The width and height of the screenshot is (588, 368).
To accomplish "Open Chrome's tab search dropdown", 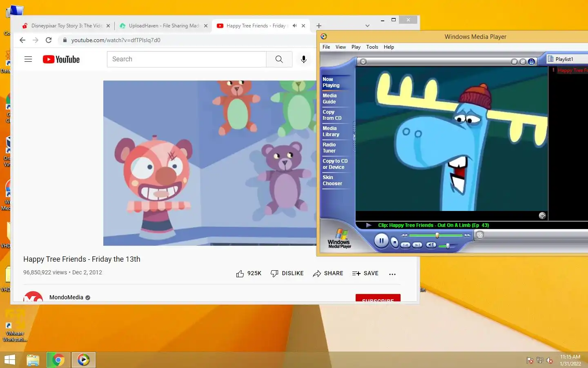I will (367, 26).
